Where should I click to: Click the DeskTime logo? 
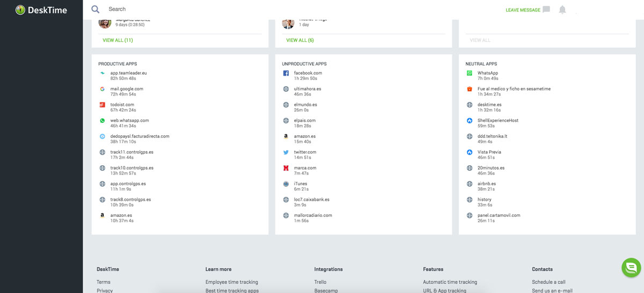41,10
